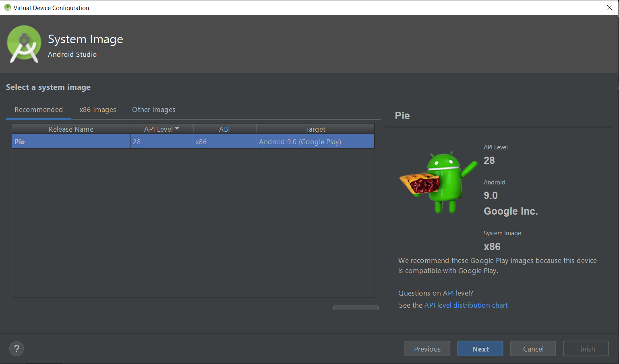Click the Android Pie mascot image
The image size is (619, 364).
438,182
